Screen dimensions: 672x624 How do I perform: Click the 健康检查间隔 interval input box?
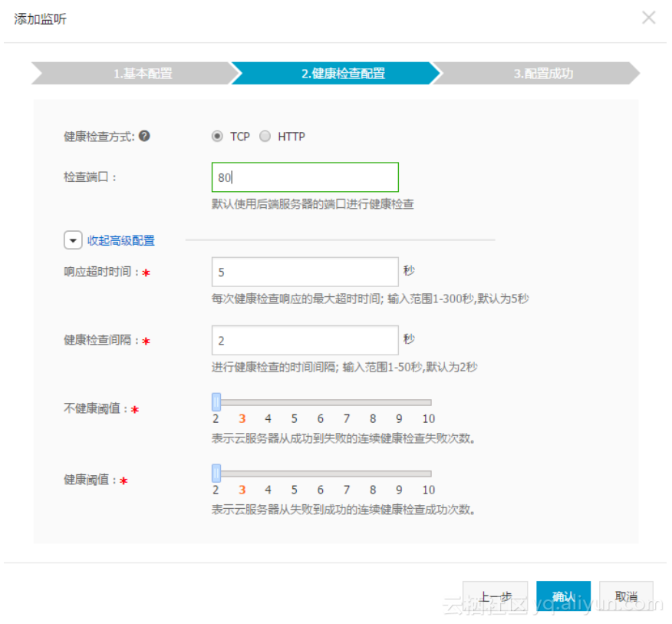(305, 340)
